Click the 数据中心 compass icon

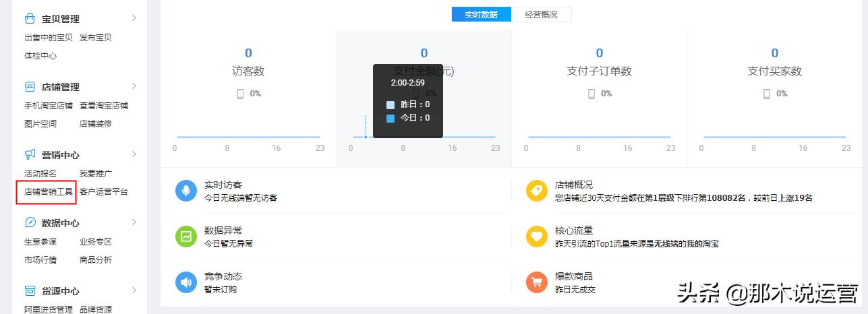coord(30,223)
